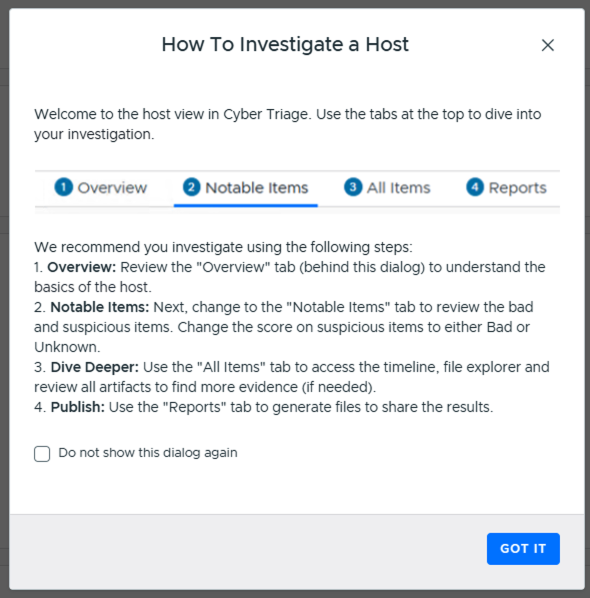
Task: Click the bold Publish: step label
Action: pos(77,407)
